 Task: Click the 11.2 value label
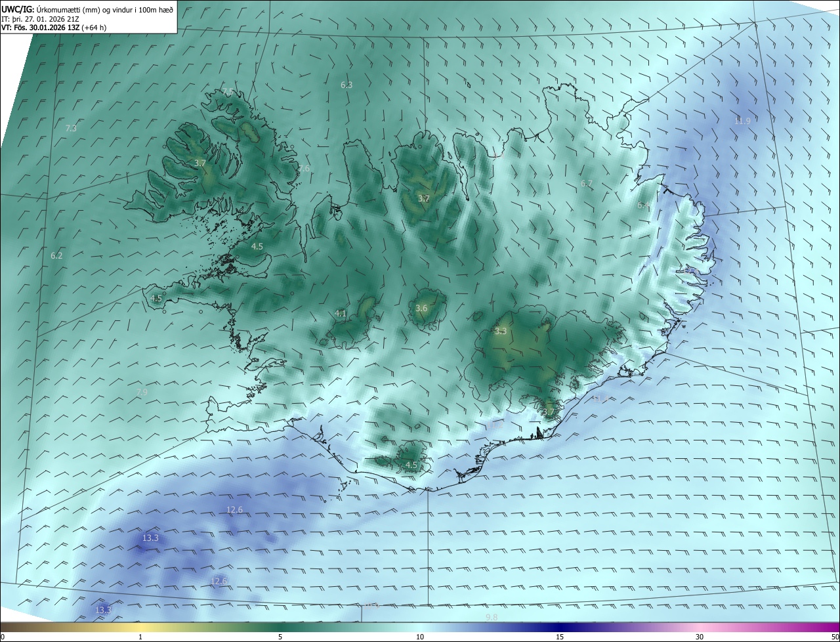click(x=496, y=425)
